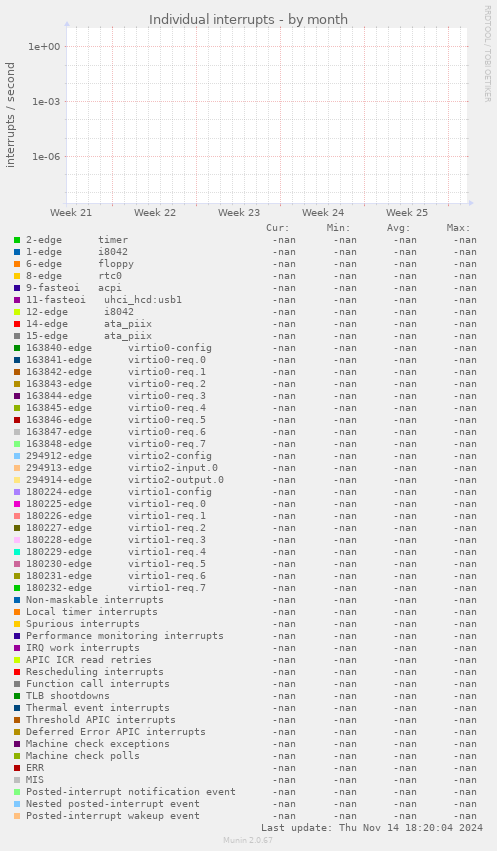The image size is (497, 851).
Task: Click the gray swatch beside MIS
Action: tap(17, 780)
